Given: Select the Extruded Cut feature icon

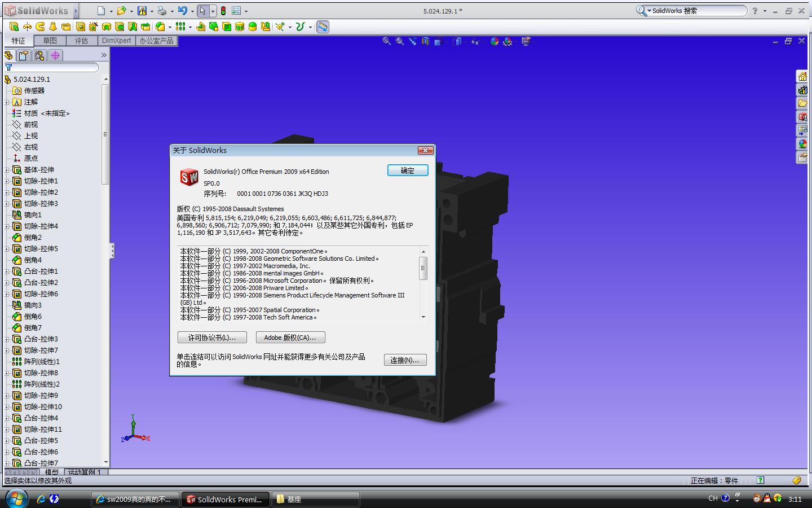Looking at the screenshot, I should click(81, 27).
